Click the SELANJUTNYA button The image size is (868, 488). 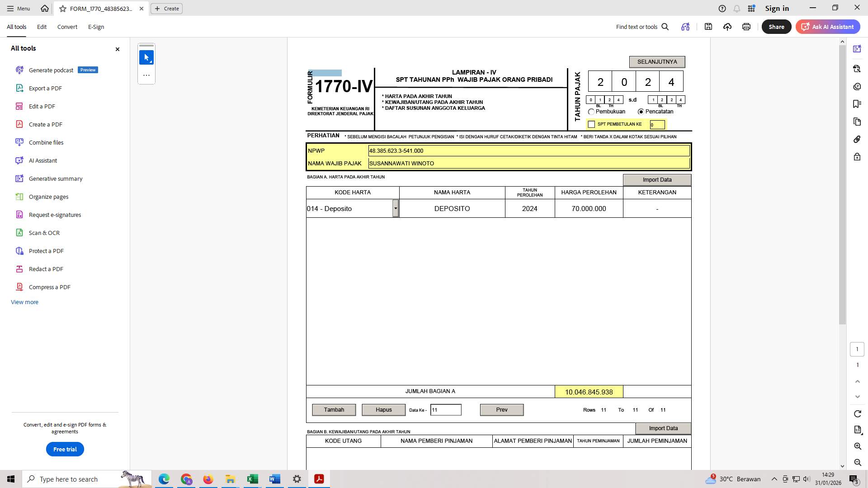tap(656, 61)
